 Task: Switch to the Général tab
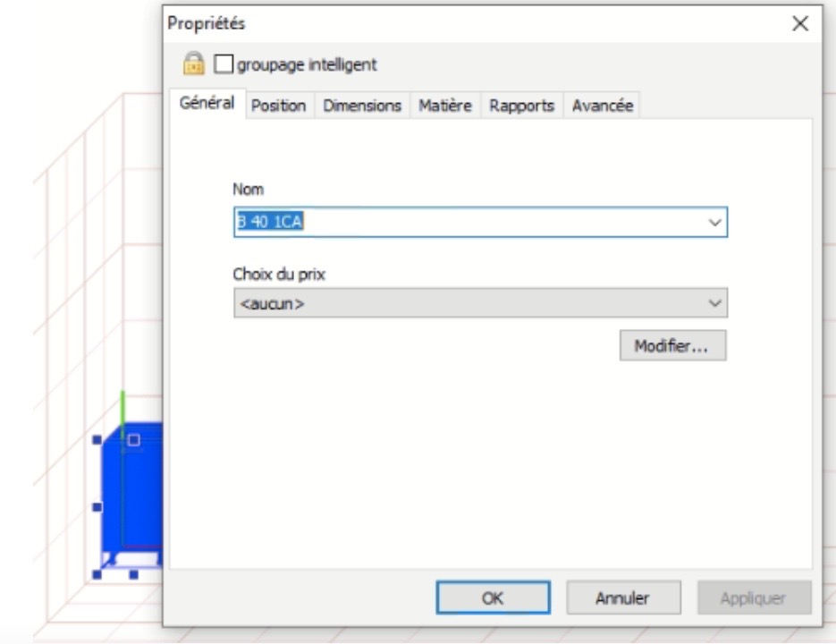tap(207, 104)
